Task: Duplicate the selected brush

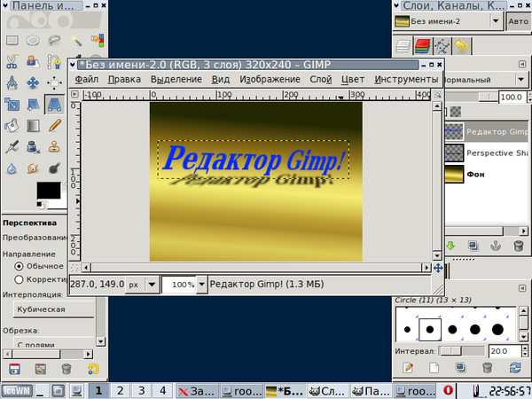Action: pos(460,368)
